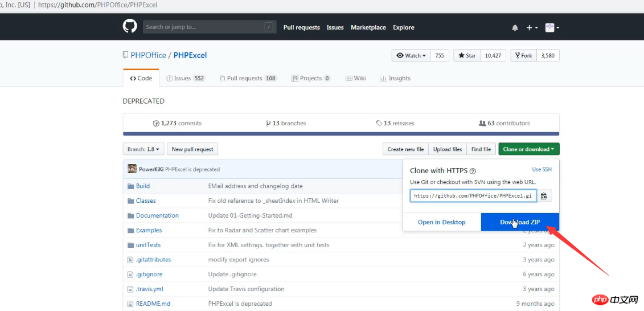This screenshot has width=644, height=311.
Task: Open the Branch: 1.8 selector
Action: click(143, 149)
